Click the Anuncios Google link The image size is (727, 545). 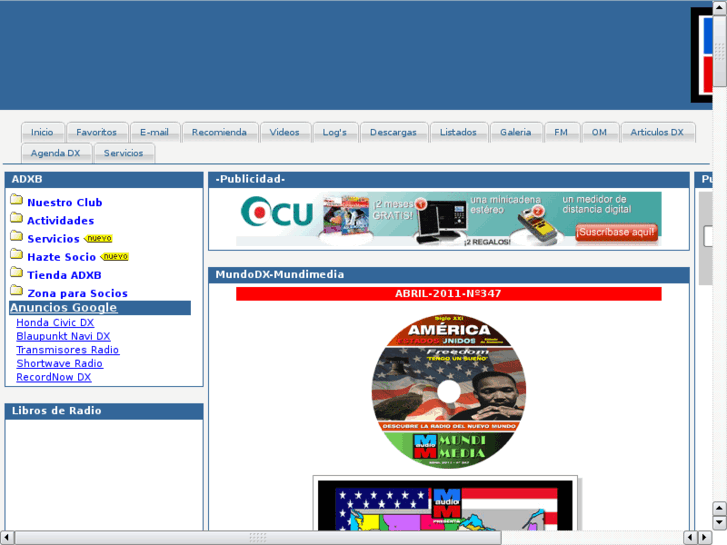pos(64,308)
